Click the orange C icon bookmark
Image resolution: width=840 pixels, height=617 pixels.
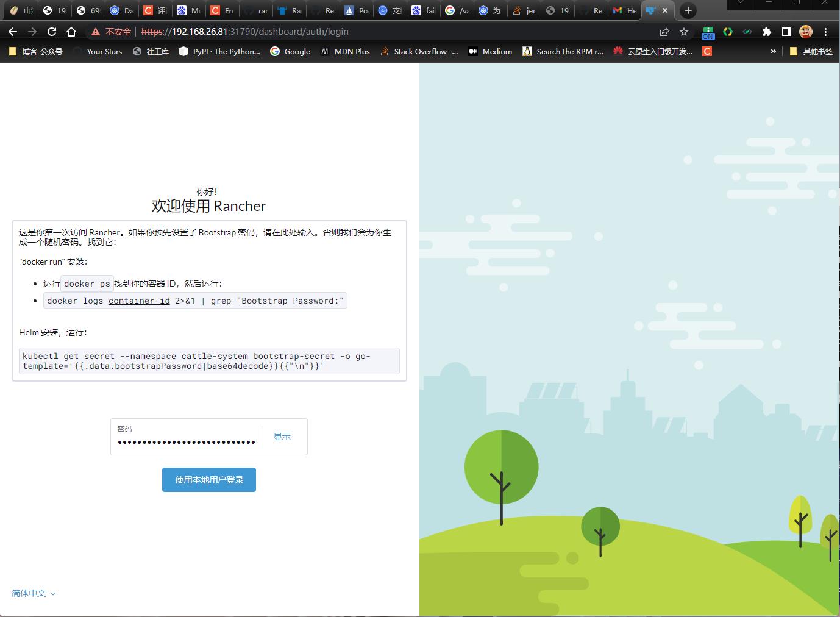pyautogui.click(x=707, y=51)
